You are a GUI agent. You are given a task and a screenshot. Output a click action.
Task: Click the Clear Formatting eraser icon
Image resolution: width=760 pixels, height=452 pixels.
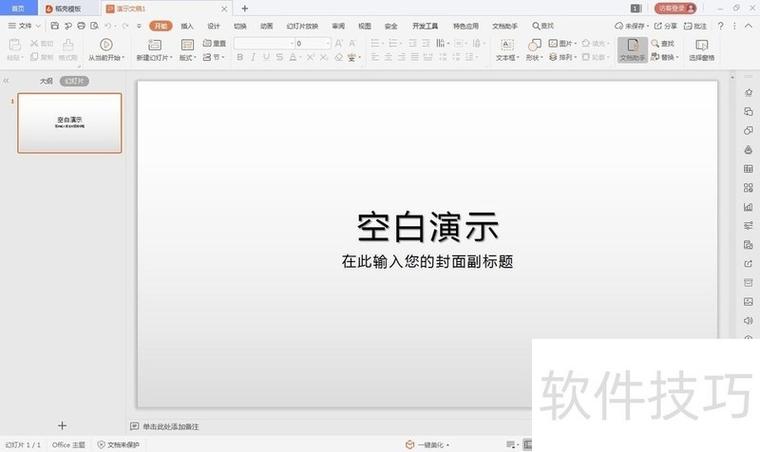point(339,57)
